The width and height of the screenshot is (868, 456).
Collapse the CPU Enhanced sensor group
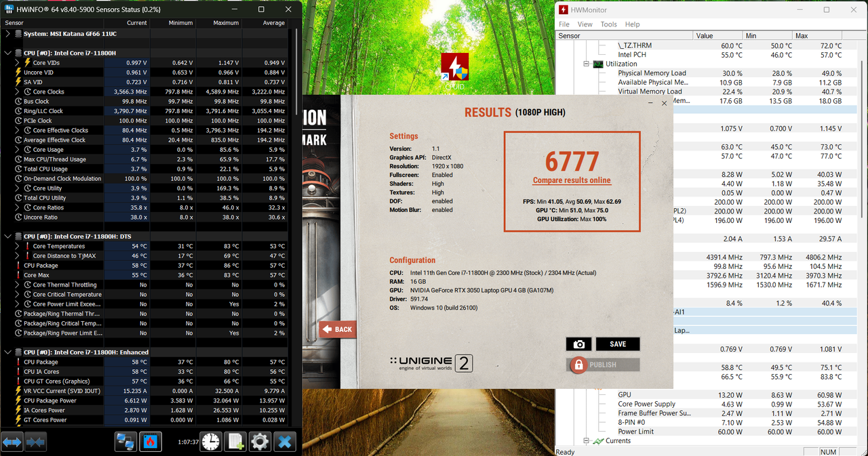point(7,352)
